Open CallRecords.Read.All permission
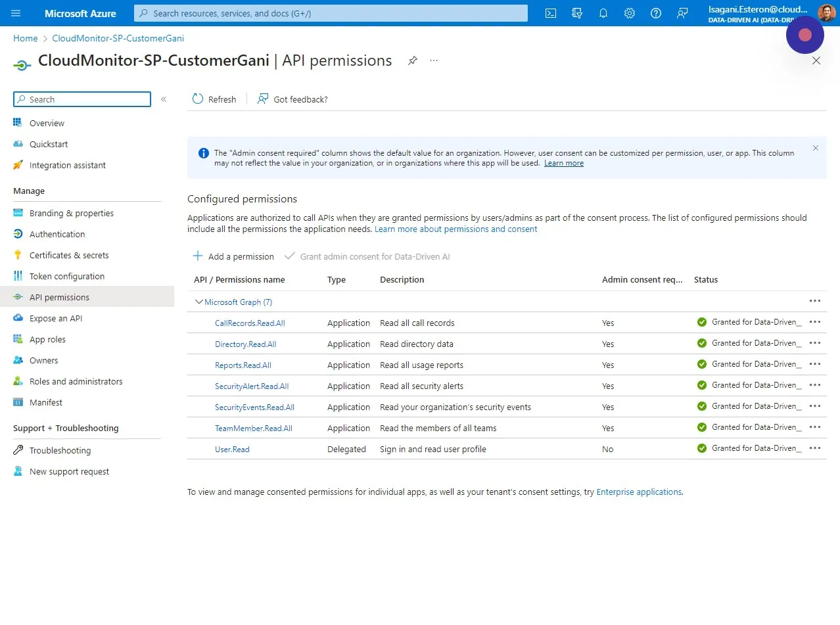The width and height of the screenshot is (840, 625). click(250, 323)
